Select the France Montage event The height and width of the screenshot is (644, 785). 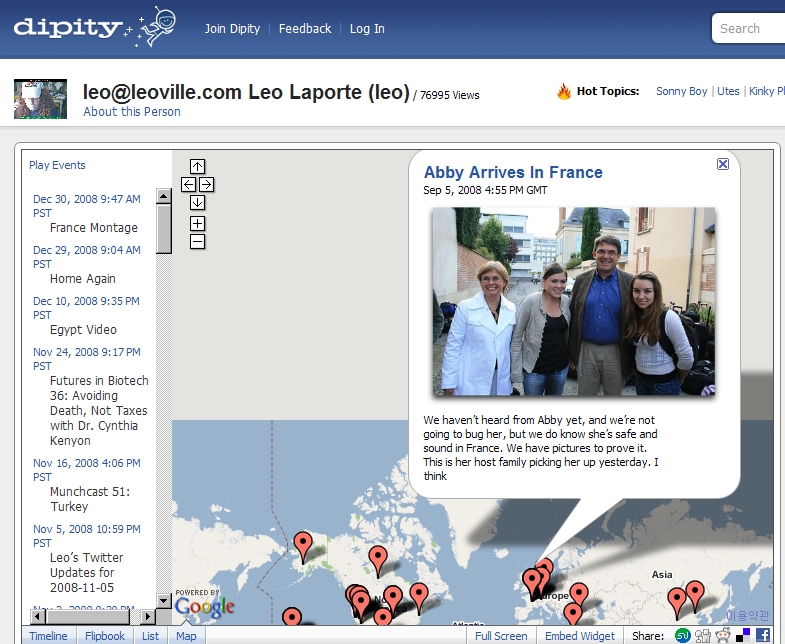pos(94,228)
